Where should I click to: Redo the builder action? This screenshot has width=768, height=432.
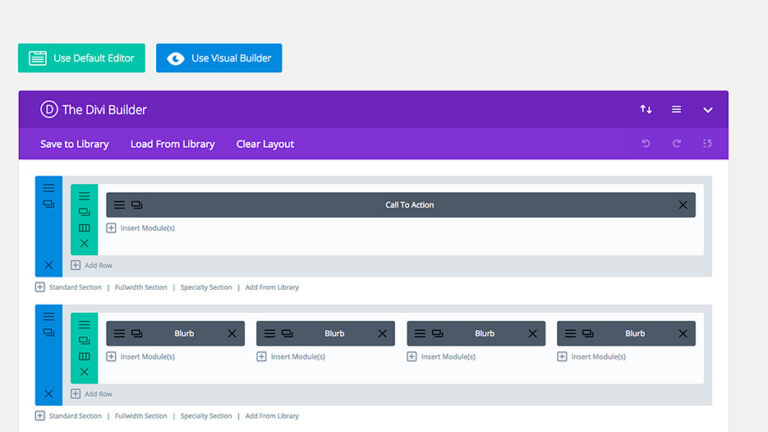click(x=676, y=144)
